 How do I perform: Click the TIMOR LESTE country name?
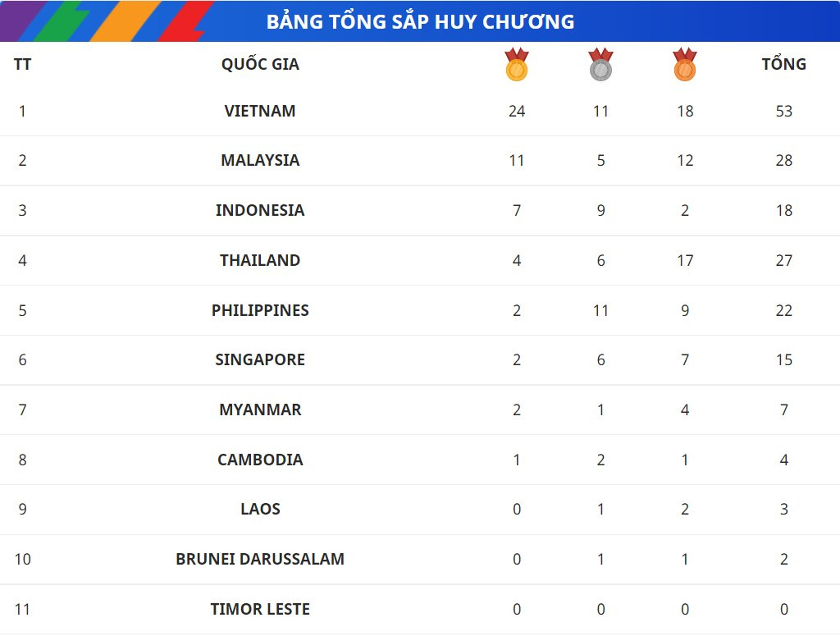coord(260,609)
